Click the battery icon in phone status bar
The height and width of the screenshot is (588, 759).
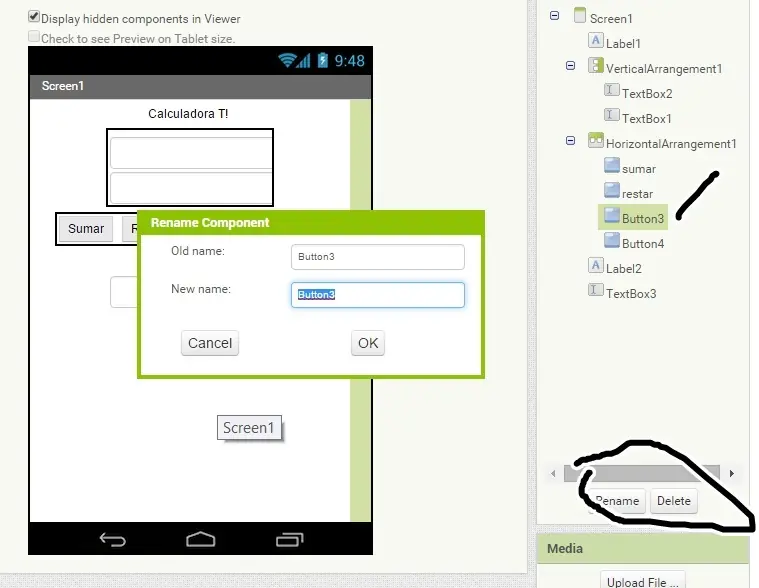[x=322, y=60]
